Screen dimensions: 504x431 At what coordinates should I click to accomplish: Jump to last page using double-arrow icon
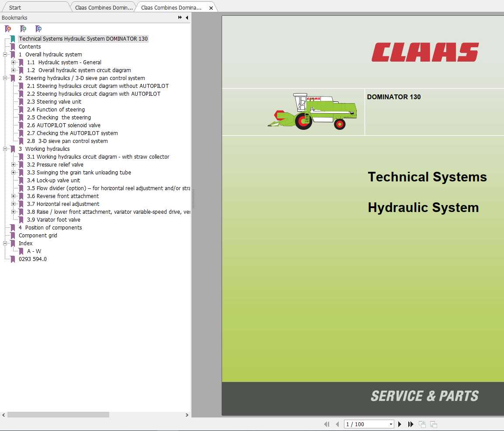coord(410,424)
